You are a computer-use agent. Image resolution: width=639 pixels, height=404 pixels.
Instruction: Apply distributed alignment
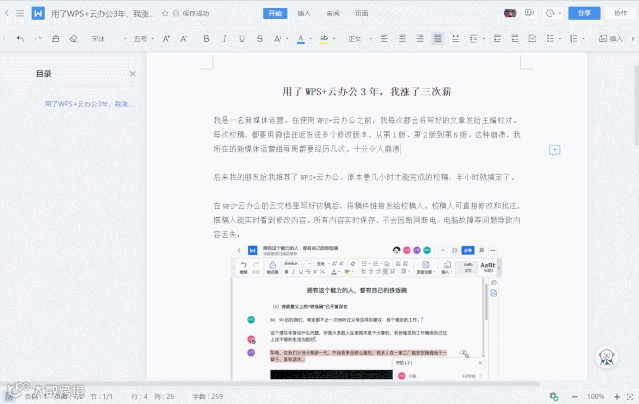(456, 39)
